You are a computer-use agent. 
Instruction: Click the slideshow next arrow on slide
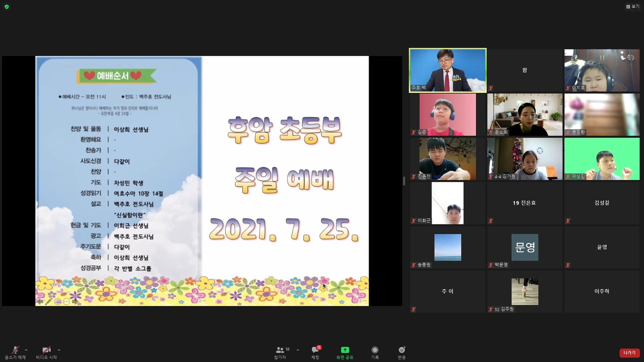click(75, 301)
